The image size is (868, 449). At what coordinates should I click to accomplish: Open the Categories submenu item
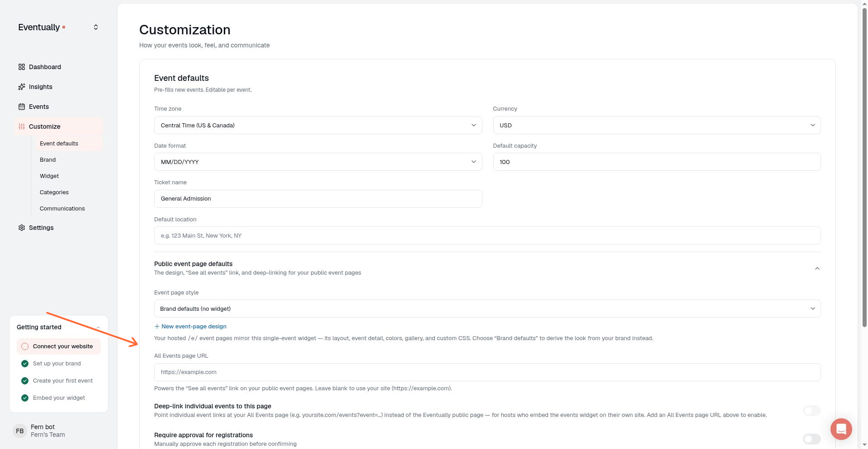tap(69, 192)
